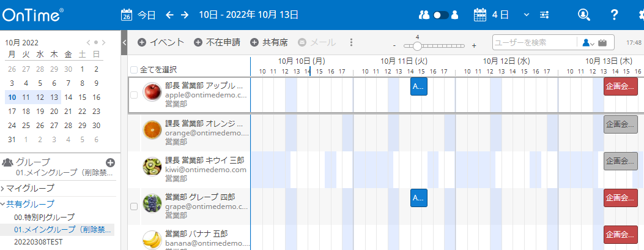Click the 10月 11日 (火) date header
This screenshot has height=250, width=644.
pyautogui.click(x=404, y=61)
